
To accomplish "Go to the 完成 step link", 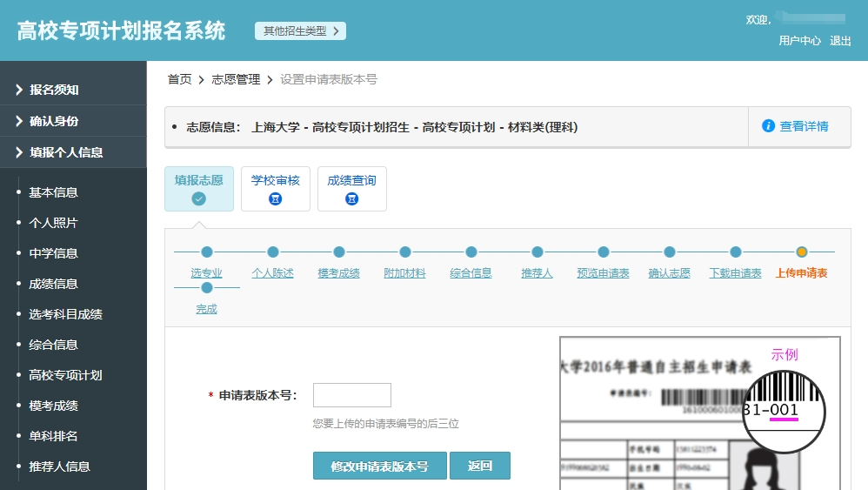I will point(206,309).
